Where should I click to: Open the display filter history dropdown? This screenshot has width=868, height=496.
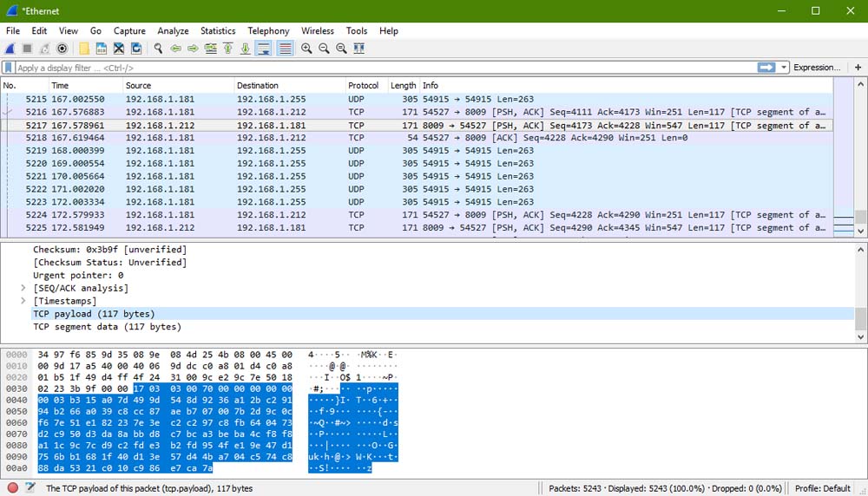tap(784, 68)
